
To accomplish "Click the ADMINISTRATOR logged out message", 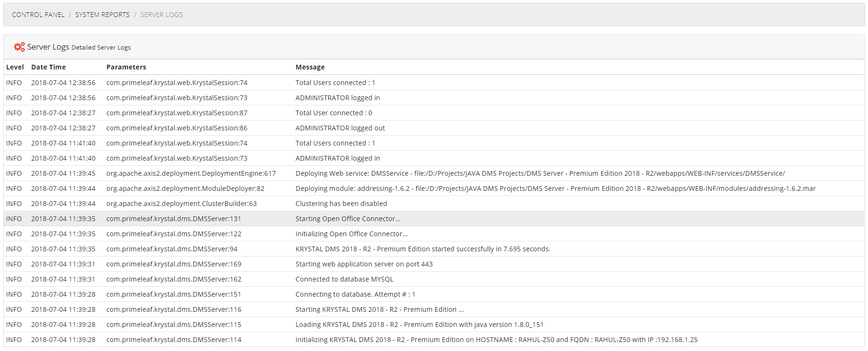I will click(340, 128).
